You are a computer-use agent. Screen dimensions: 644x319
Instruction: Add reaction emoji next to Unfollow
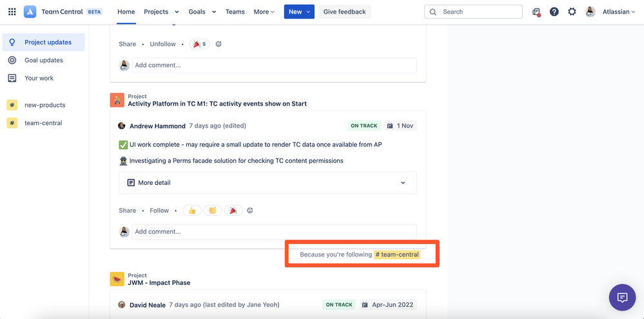point(219,44)
